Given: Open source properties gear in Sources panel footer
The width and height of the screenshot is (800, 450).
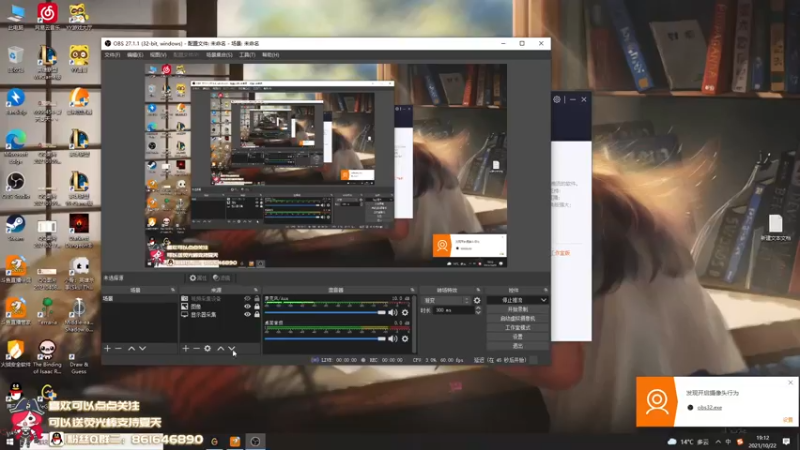Looking at the screenshot, I should 208,348.
